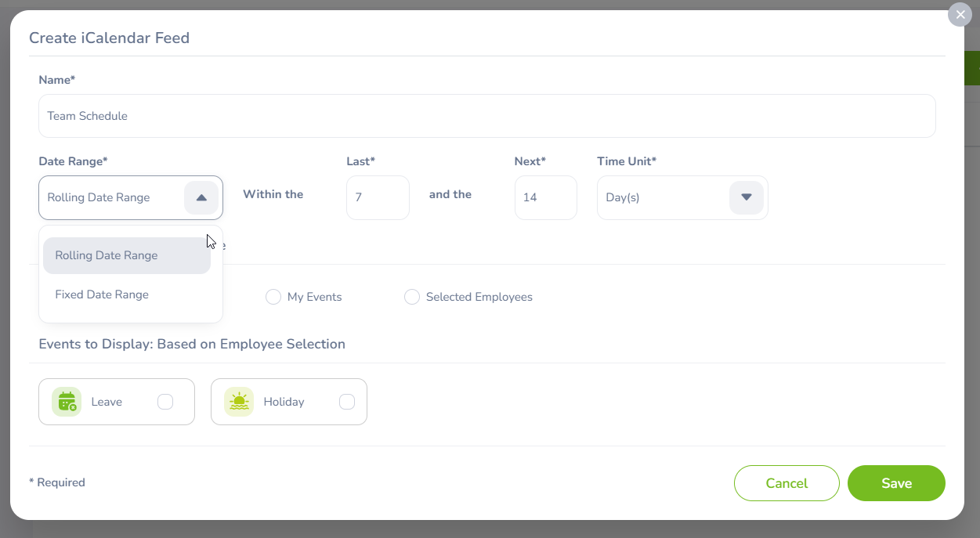This screenshot has height=538, width=980.
Task: Click the Holiday sunrise icon
Action: click(x=239, y=402)
